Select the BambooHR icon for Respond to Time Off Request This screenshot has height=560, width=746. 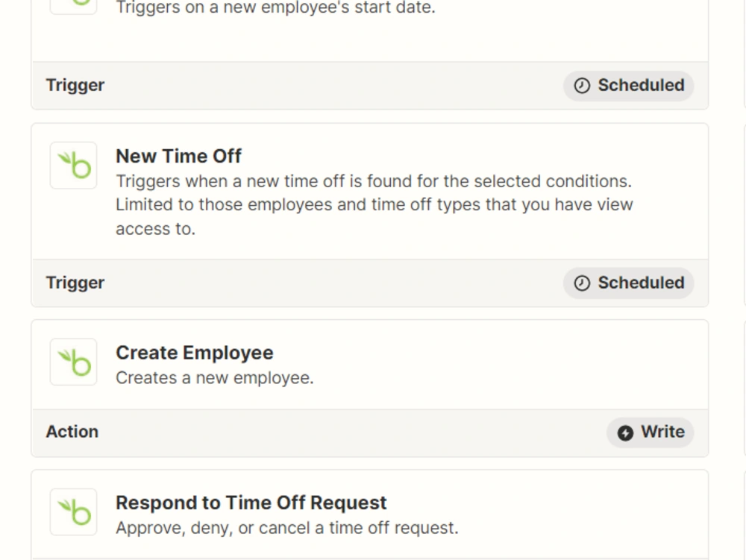pos(72,512)
